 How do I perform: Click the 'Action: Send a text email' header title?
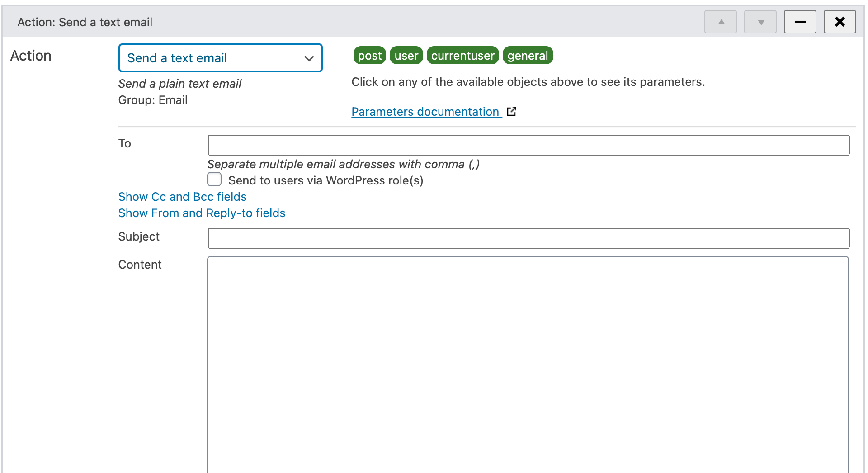tap(85, 22)
